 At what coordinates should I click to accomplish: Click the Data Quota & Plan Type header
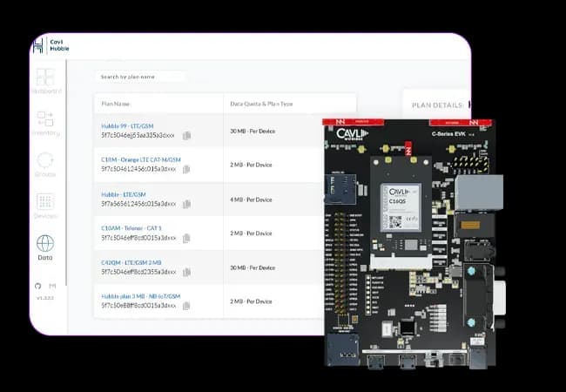261,104
